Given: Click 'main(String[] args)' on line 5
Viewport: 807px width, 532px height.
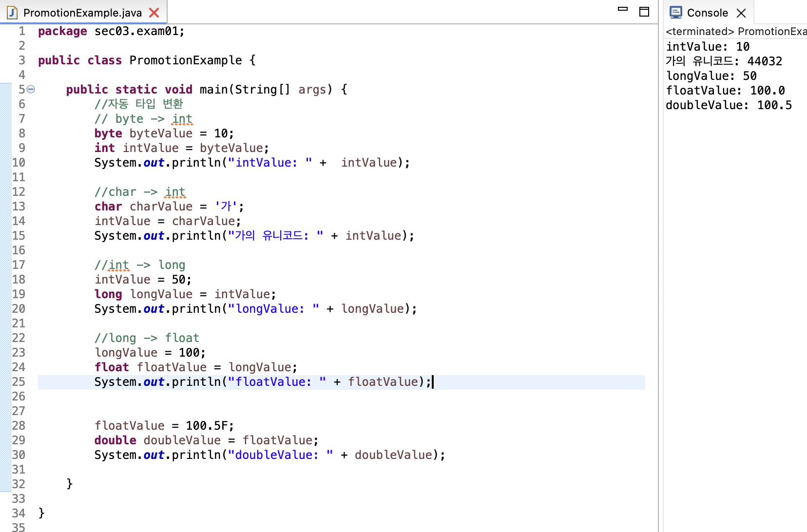Looking at the screenshot, I should [x=266, y=90].
